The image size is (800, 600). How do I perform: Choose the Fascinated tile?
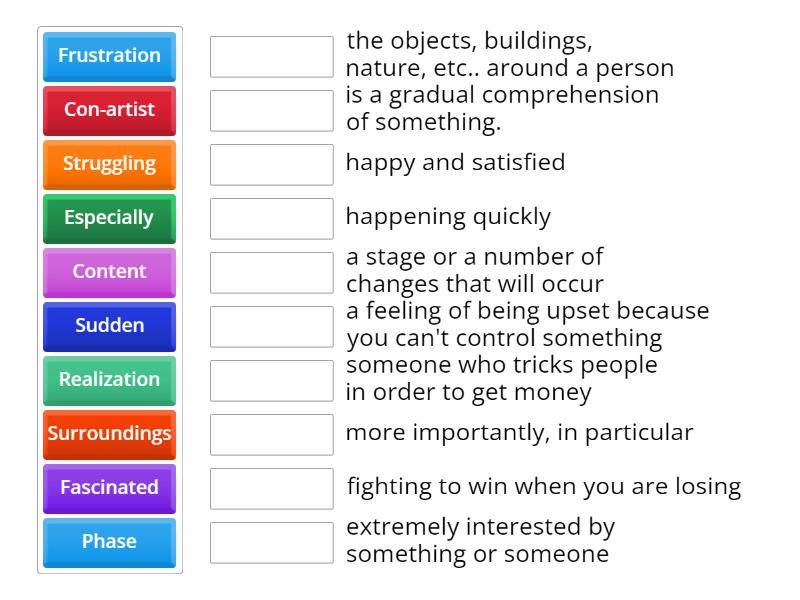[x=109, y=488]
